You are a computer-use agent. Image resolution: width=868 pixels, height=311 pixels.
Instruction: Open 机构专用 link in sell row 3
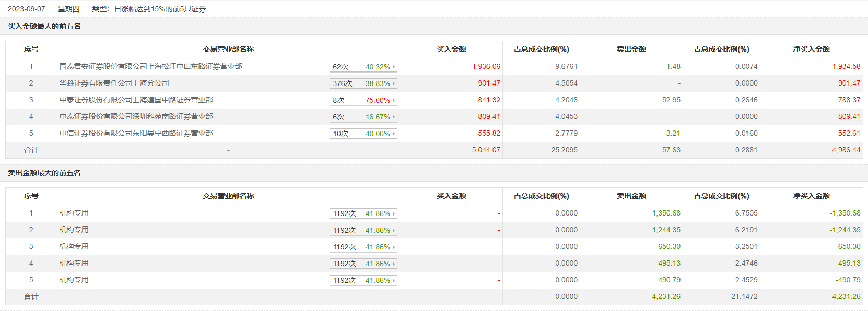click(74, 246)
